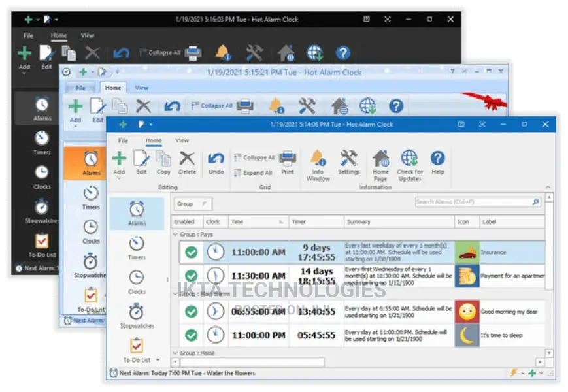Click the Insurance car icon thumbnail
Viewport: 568px width, 392px height.
click(467, 252)
